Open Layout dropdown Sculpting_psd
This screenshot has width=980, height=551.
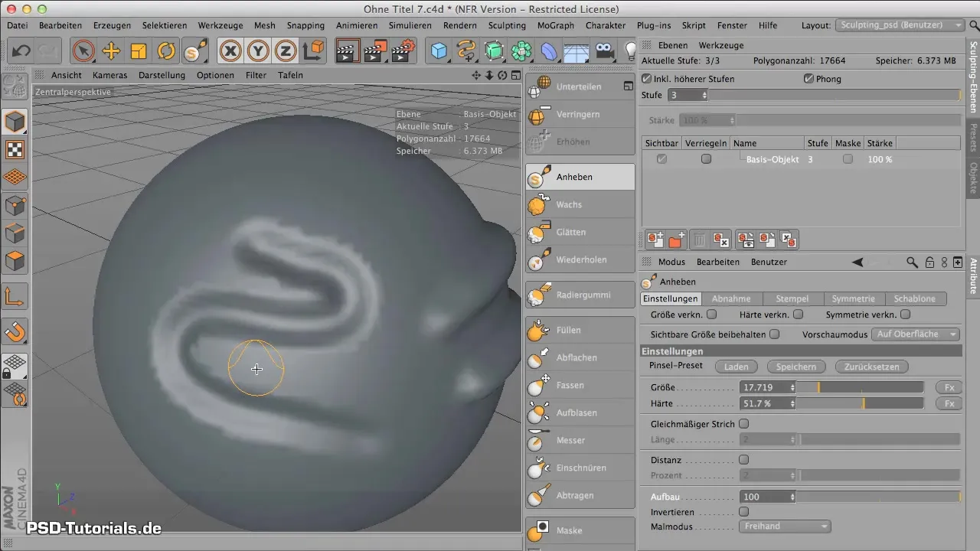(x=900, y=25)
